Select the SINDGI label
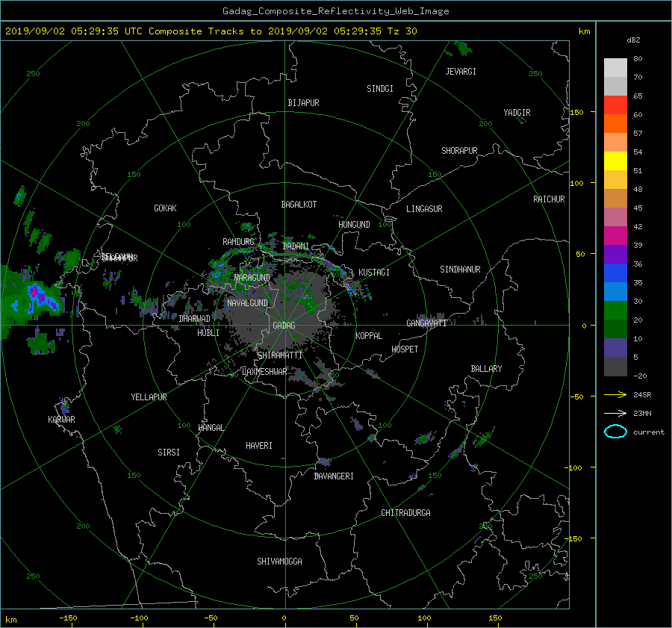 pyautogui.click(x=380, y=89)
